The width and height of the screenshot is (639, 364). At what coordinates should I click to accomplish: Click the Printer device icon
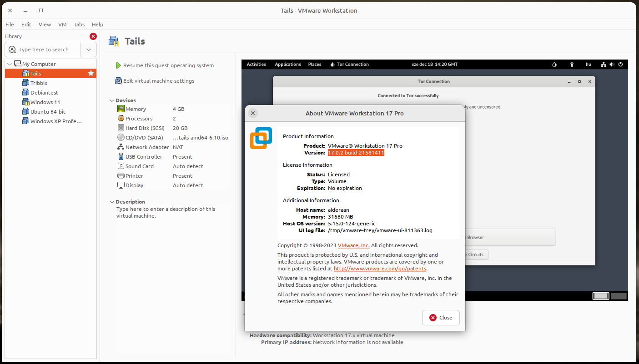coord(121,176)
